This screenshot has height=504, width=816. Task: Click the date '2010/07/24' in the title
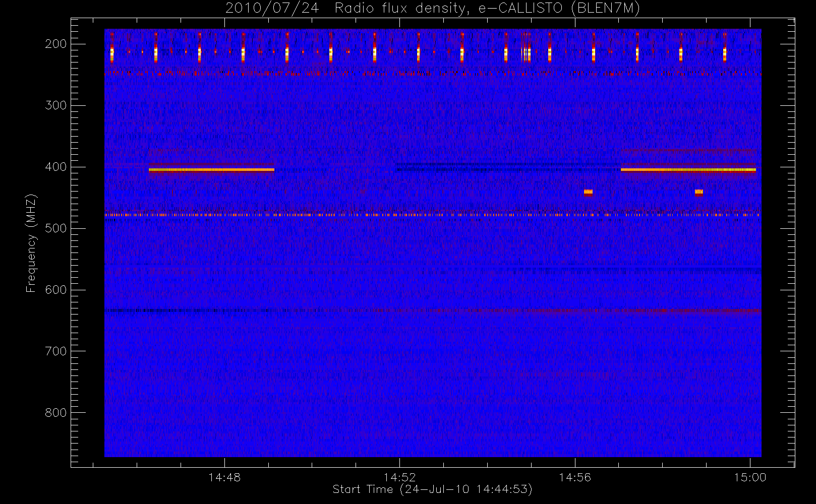(x=272, y=8)
